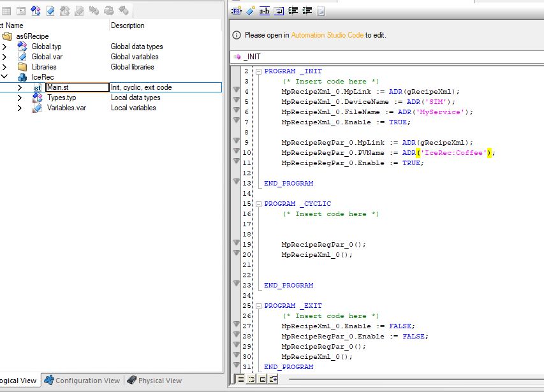Click the Main.st file icon in tree
The width and height of the screenshot is (544, 392).
point(38,87)
